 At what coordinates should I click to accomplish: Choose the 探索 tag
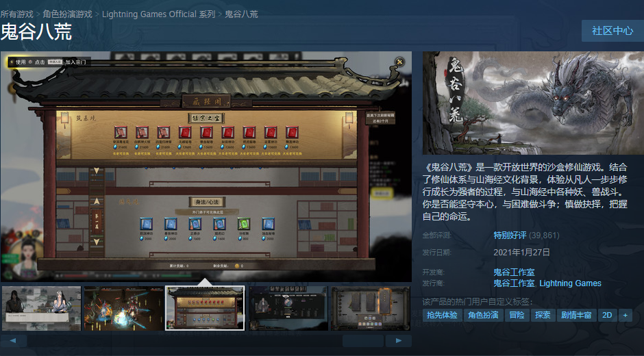tap(543, 315)
